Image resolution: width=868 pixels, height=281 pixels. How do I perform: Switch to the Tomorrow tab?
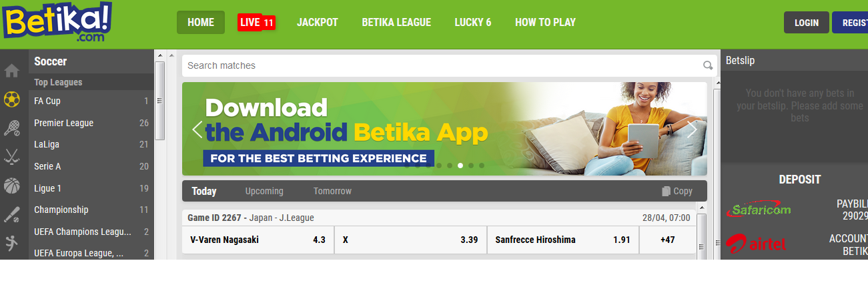pyautogui.click(x=332, y=191)
